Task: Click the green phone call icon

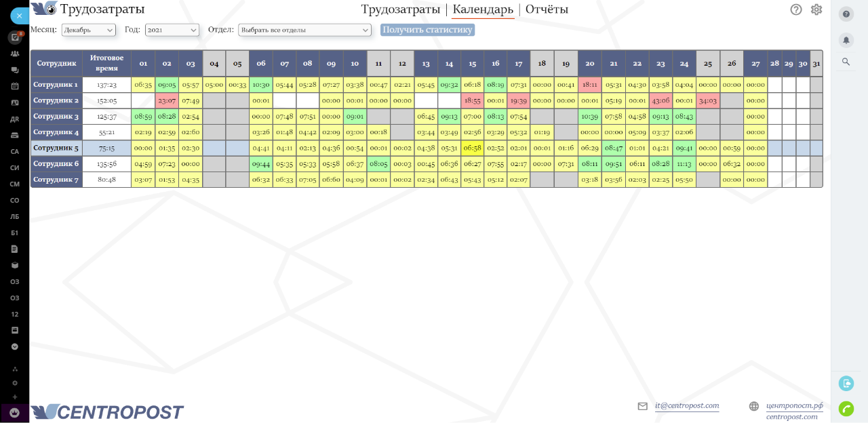Action: (x=846, y=409)
